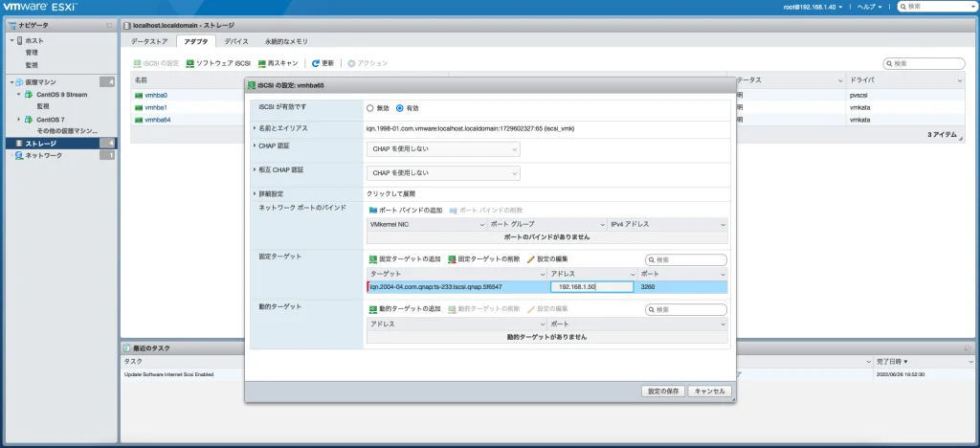Image resolution: width=980 pixels, height=448 pixels.
Task: Click the Other VMs (その他の仮想マシン) link
Action: (68, 131)
